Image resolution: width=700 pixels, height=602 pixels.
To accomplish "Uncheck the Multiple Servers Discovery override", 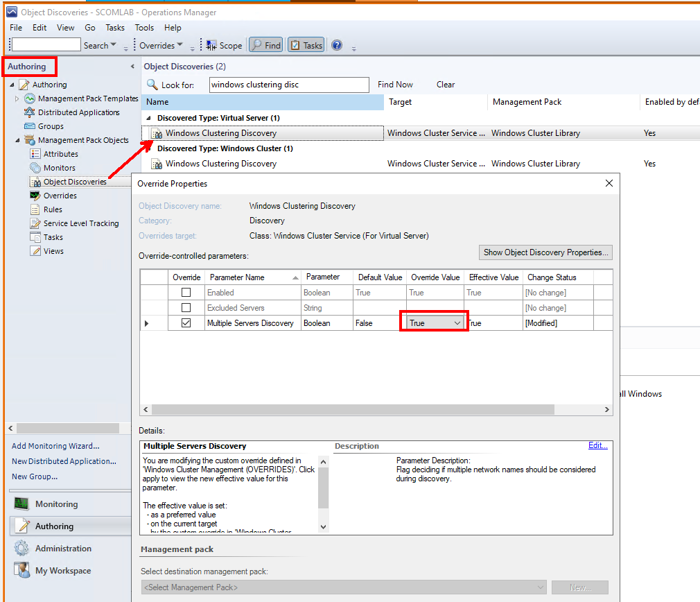I will tap(186, 323).
